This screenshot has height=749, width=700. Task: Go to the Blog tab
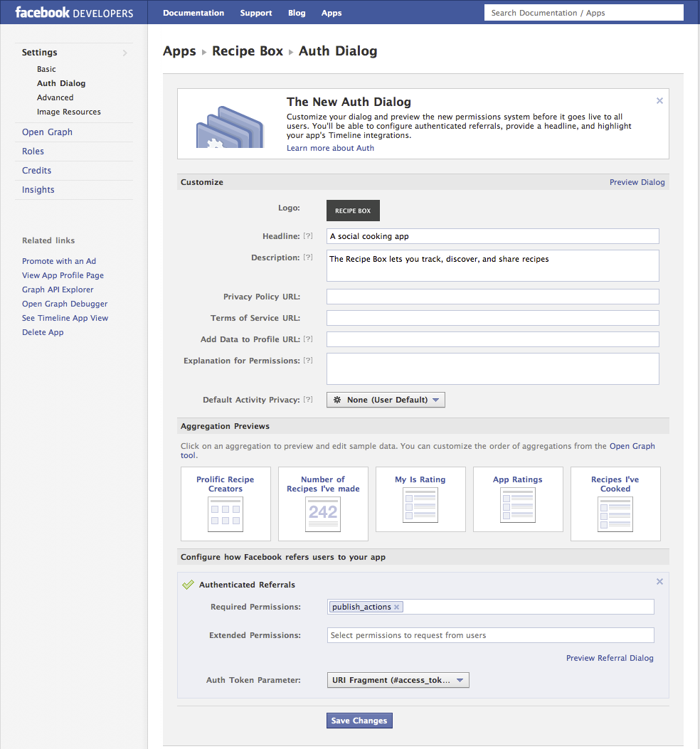(x=297, y=13)
